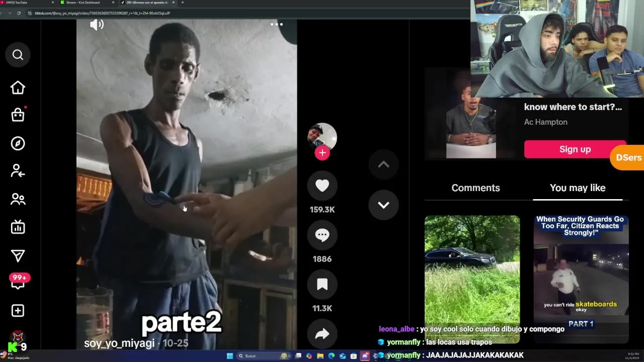This screenshot has height=362, width=644.
Task: Open the grassy car video thumbnail
Action: point(472,279)
